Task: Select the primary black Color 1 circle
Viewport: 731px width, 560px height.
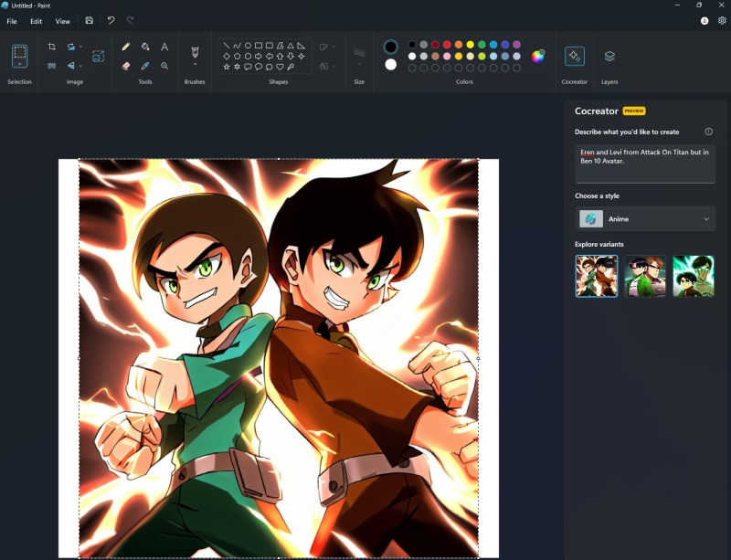Action: (x=391, y=47)
